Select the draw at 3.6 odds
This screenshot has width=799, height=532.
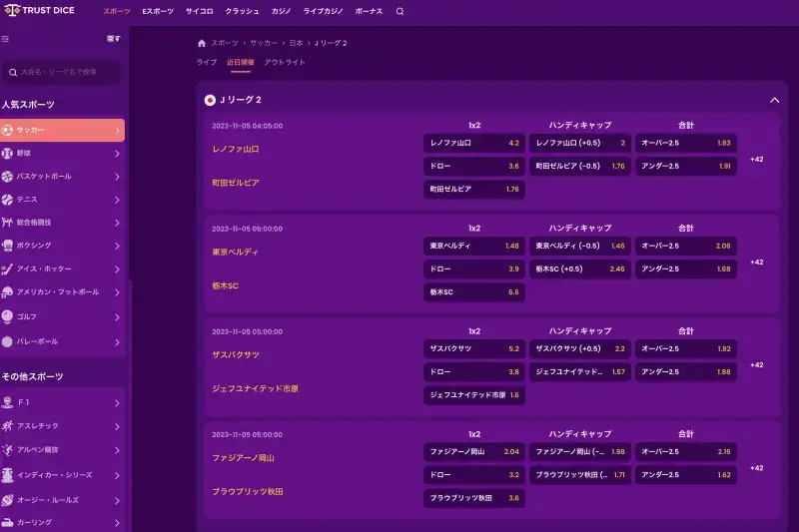(x=473, y=166)
